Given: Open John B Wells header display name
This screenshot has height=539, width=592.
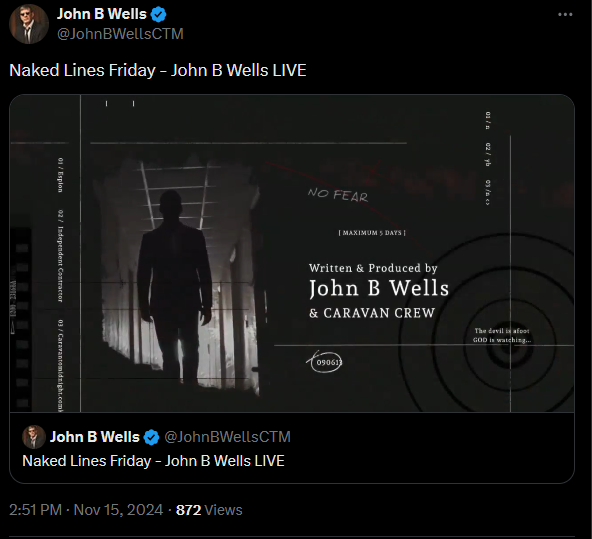Looking at the screenshot, I should click(x=102, y=14).
